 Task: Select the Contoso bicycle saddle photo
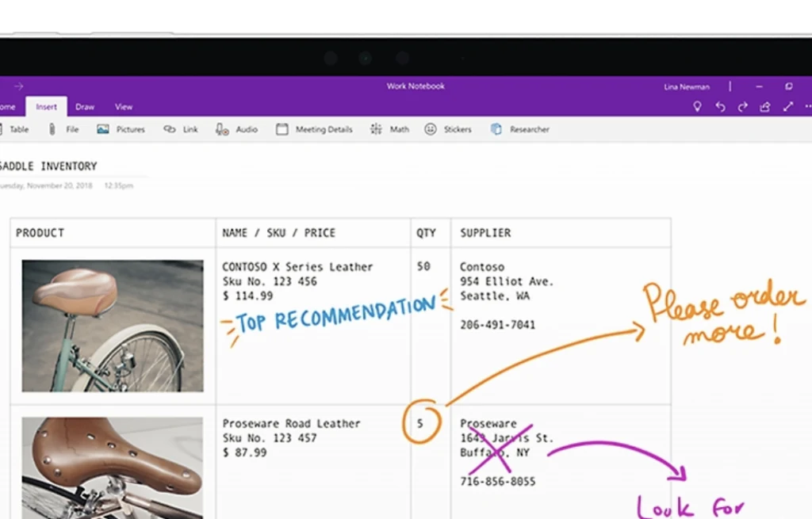point(113,326)
